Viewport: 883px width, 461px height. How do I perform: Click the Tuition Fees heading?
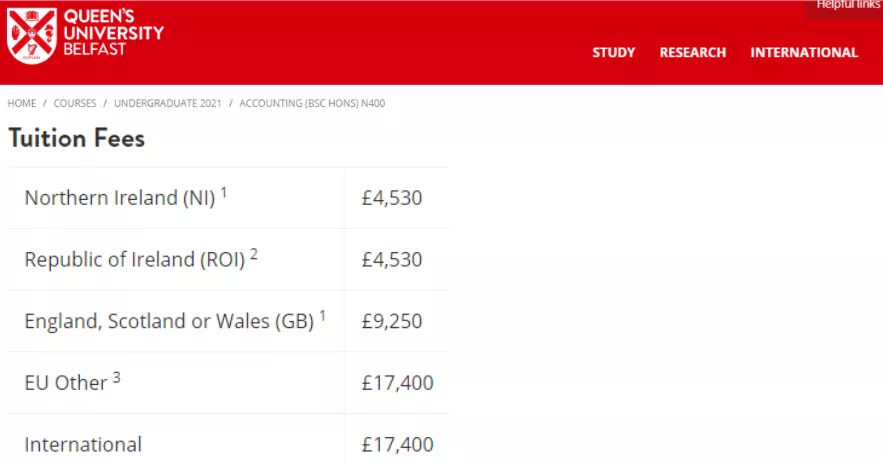point(77,138)
